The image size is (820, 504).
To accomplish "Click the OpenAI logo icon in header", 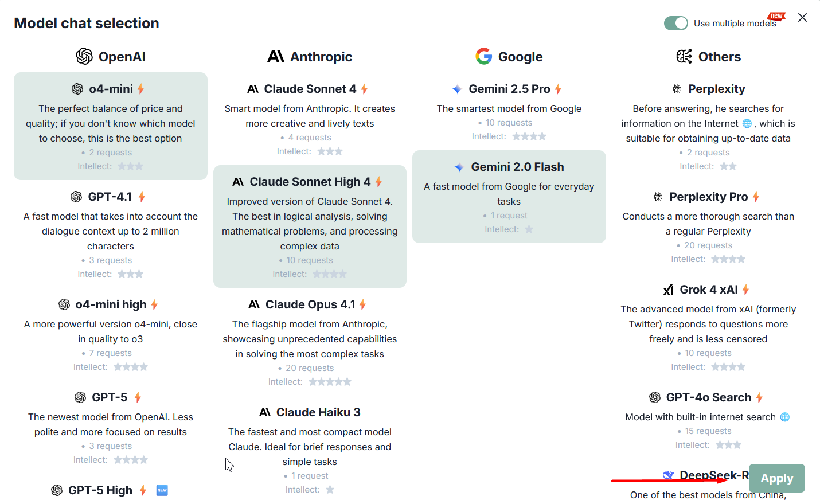I will click(84, 57).
